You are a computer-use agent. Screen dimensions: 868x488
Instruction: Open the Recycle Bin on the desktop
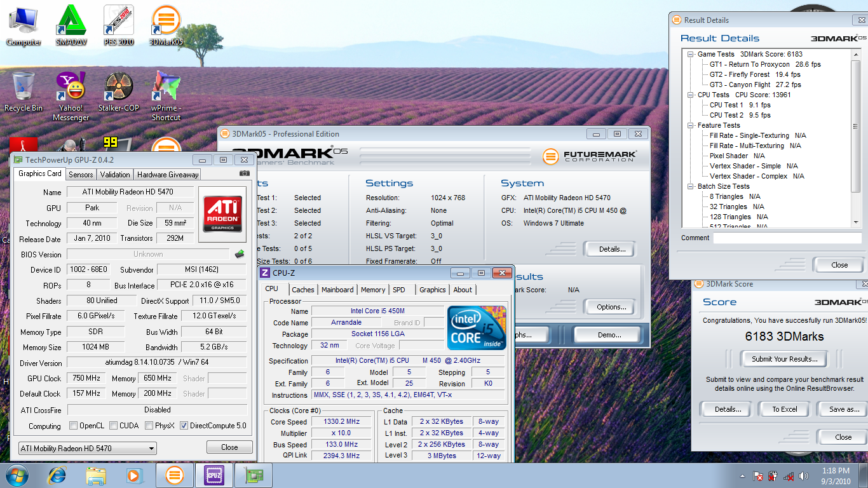point(24,91)
